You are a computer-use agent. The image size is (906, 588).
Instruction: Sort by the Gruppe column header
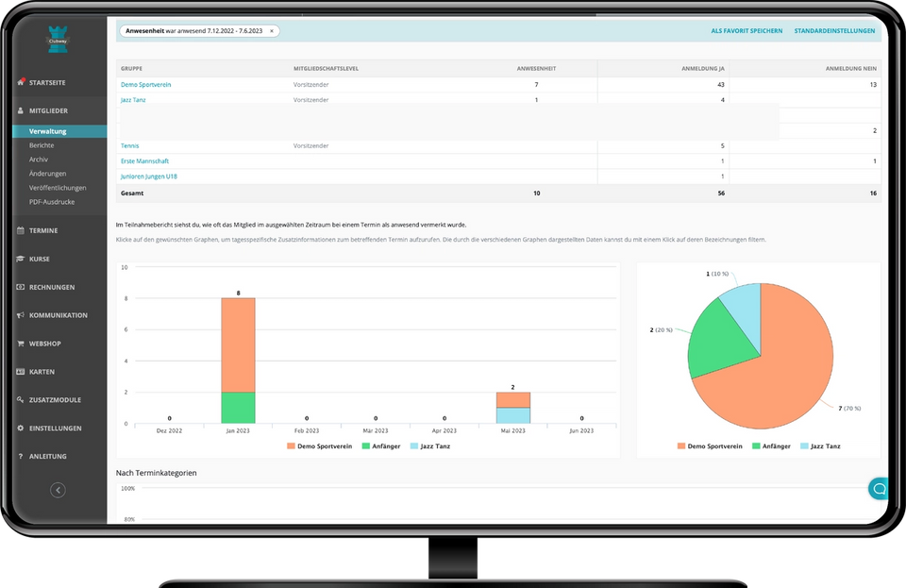click(x=131, y=69)
